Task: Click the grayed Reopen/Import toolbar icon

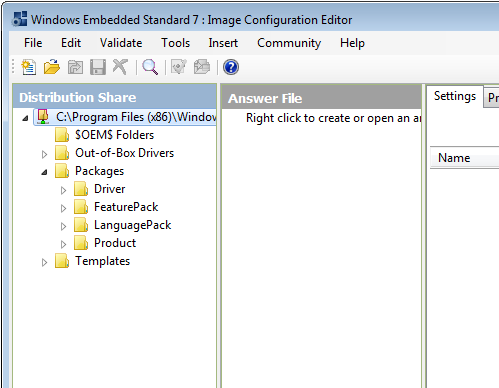Action: tap(75, 67)
